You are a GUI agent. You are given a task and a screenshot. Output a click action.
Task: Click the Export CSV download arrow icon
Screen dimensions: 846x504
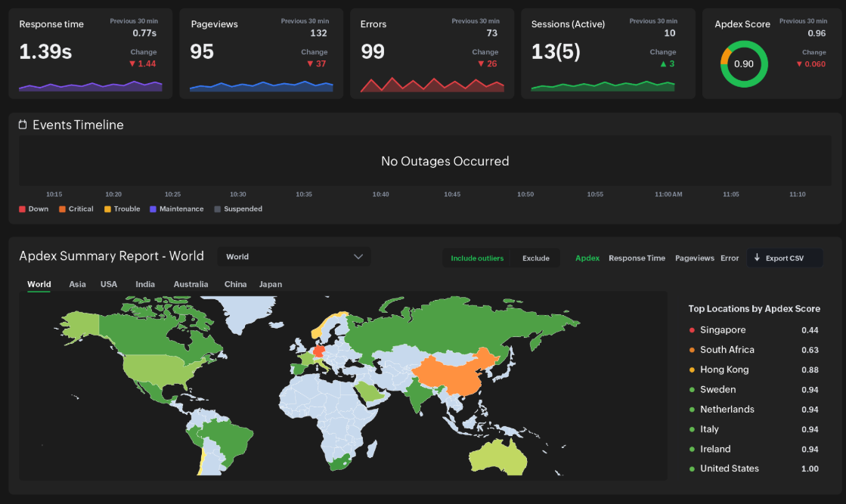point(757,258)
